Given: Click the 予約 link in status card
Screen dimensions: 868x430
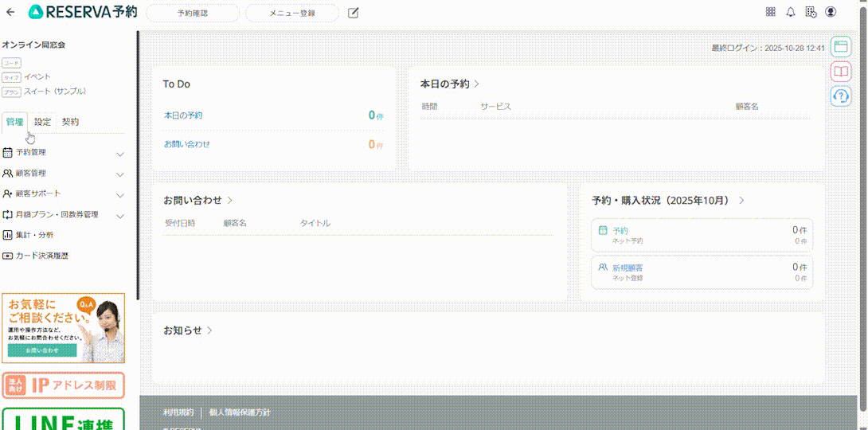Looking at the screenshot, I should 620,230.
